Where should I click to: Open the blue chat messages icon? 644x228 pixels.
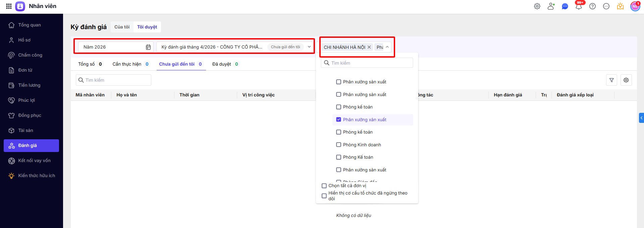pyautogui.click(x=565, y=6)
